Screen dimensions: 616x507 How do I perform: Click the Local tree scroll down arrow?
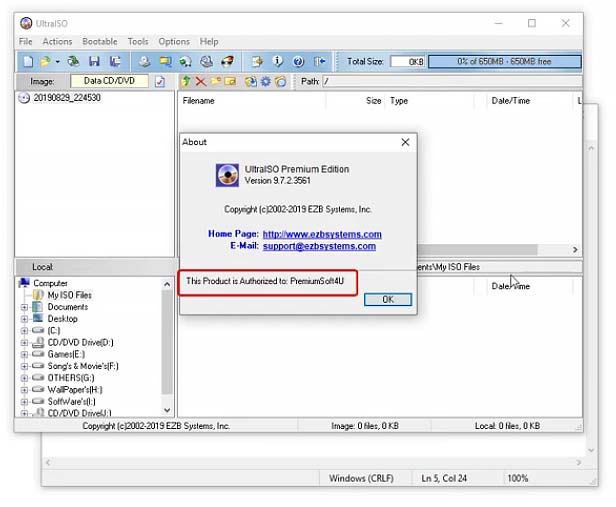pyautogui.click(x=167, y=410)
